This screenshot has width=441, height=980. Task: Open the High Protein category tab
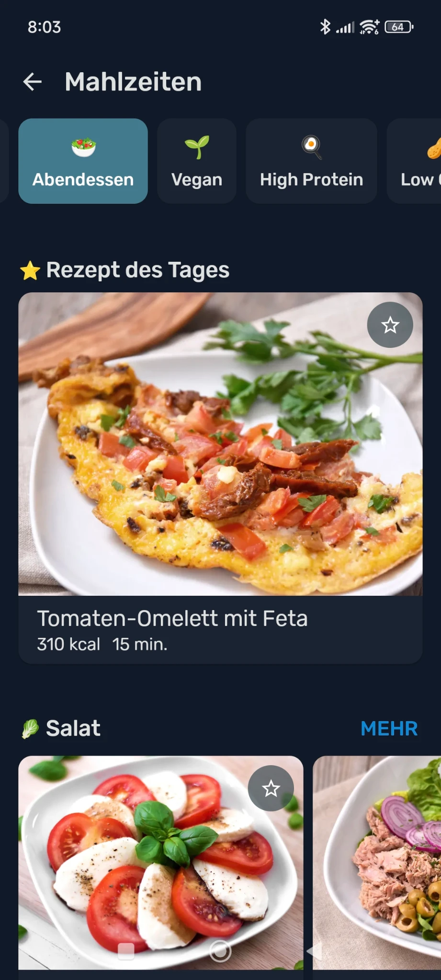[x=311, y=161]
